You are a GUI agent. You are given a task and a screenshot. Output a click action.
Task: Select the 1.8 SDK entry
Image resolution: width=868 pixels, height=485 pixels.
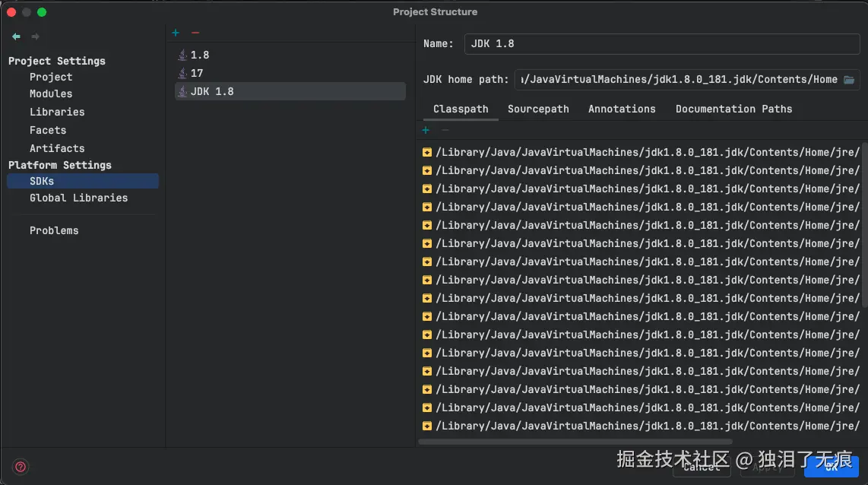200,55
